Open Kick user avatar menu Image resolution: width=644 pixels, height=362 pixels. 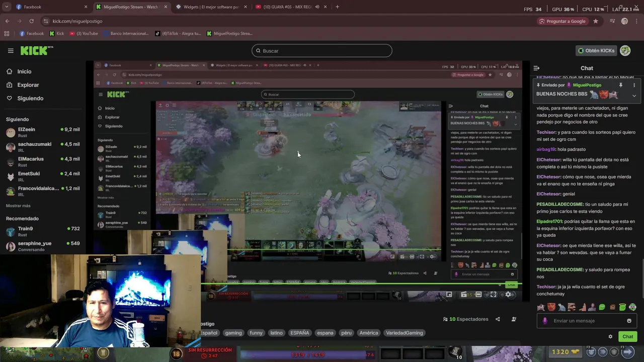click(x=625, y=50)
